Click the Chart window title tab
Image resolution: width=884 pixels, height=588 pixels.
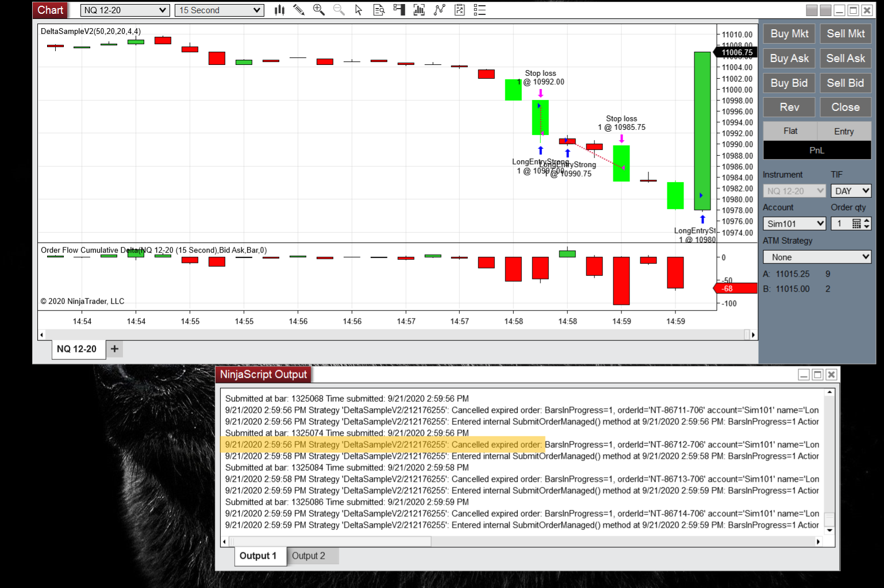50,10
